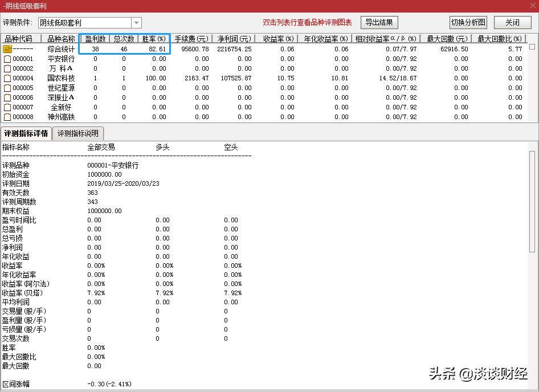Sort by the 总次数 column header
The height and width of the screenshot is (392, 539).
(124, 39)
